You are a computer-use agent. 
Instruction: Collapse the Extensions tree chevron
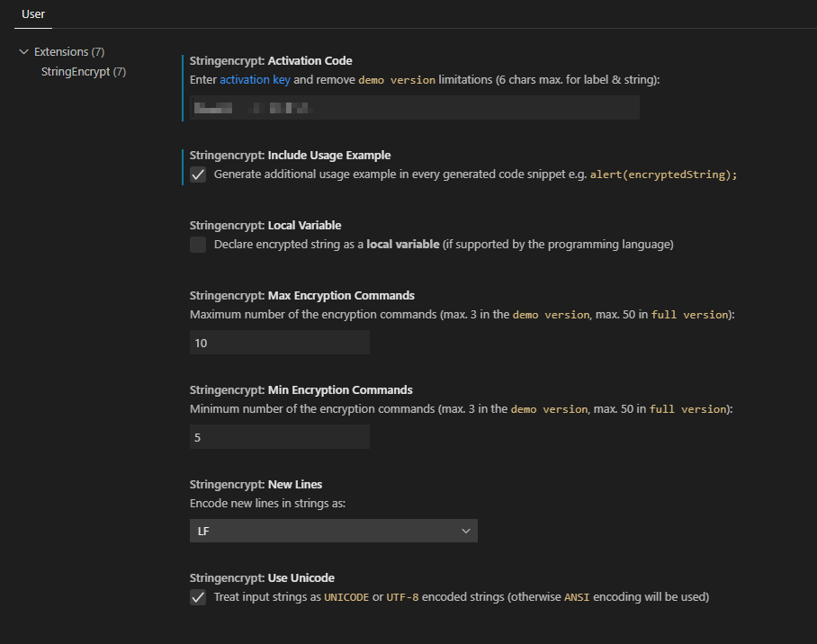23,51
